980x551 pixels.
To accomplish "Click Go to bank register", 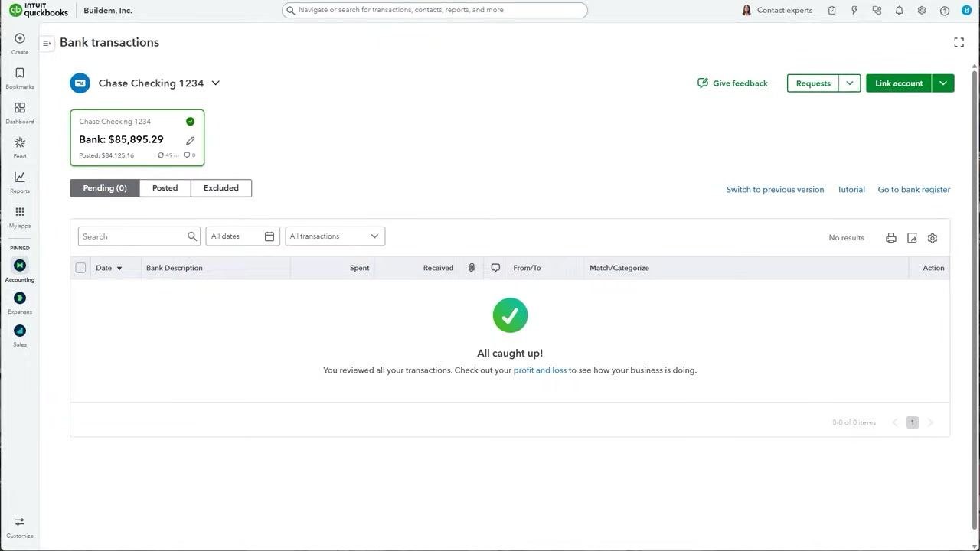I will (x=914, y=190).
